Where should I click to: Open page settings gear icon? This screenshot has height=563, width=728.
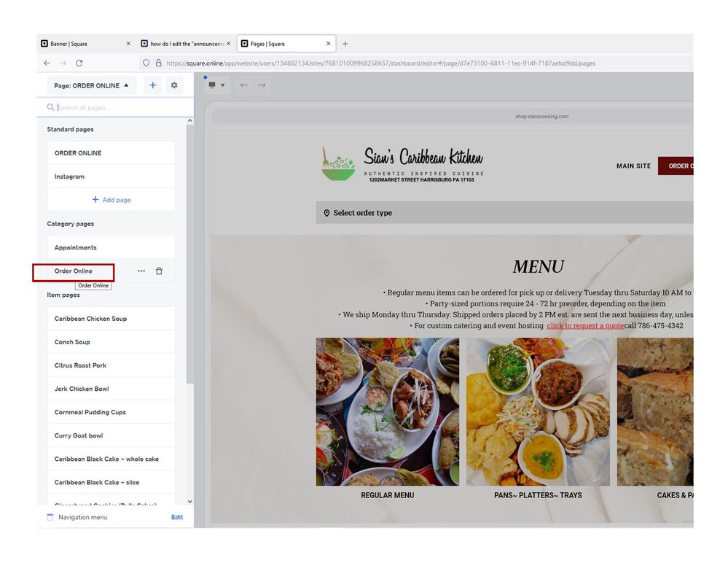point(174,85)
